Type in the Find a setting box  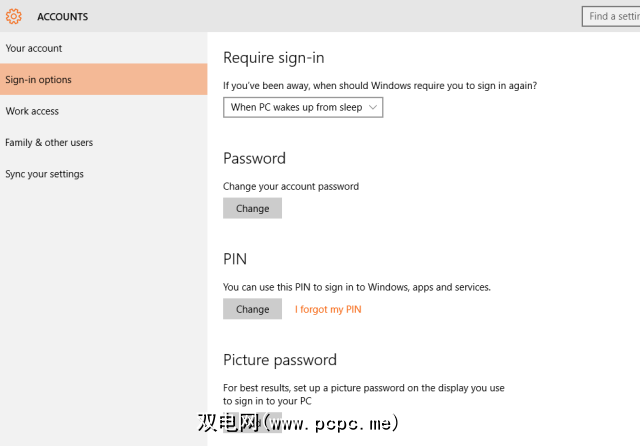(x=610, y=16)
